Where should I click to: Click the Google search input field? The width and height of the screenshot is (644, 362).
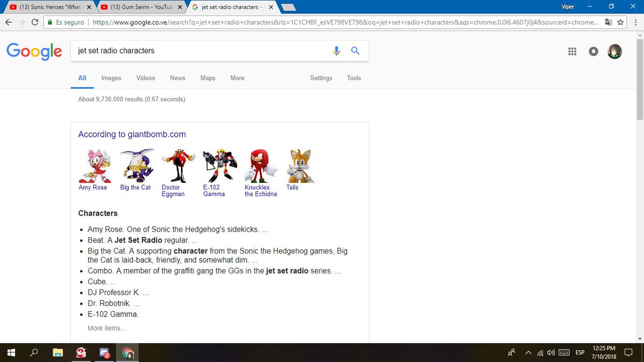coord(201,51)
